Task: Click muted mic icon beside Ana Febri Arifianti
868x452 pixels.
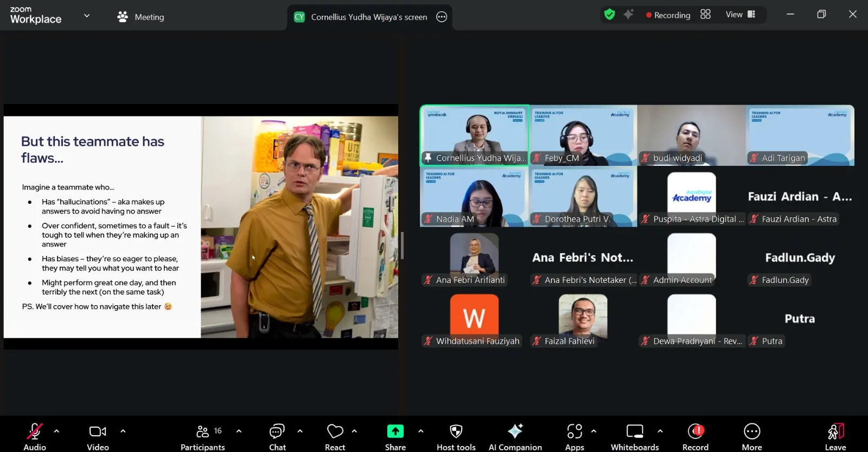Action: [x=428, y=280]
